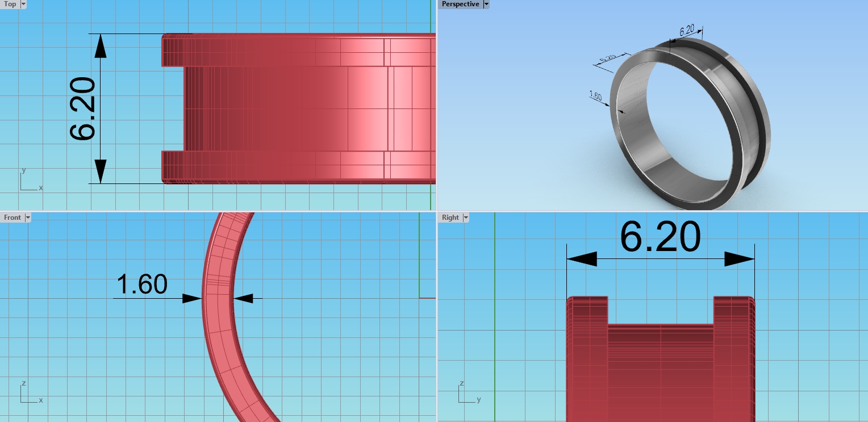Open the Top viewport dropdown arrow menu
The height and width of the screenshot is (422, 868).
coord(23,4)
